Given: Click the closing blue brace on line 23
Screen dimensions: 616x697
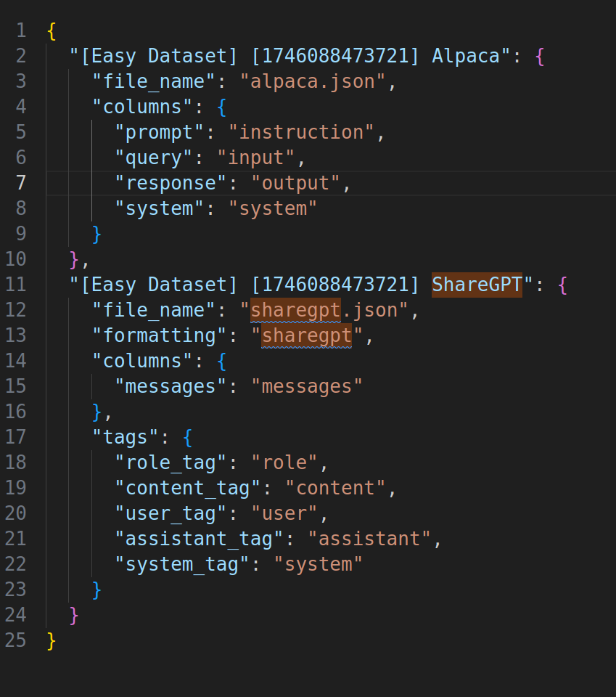Looking at the screenshot, I should click(x=96, y=590).
